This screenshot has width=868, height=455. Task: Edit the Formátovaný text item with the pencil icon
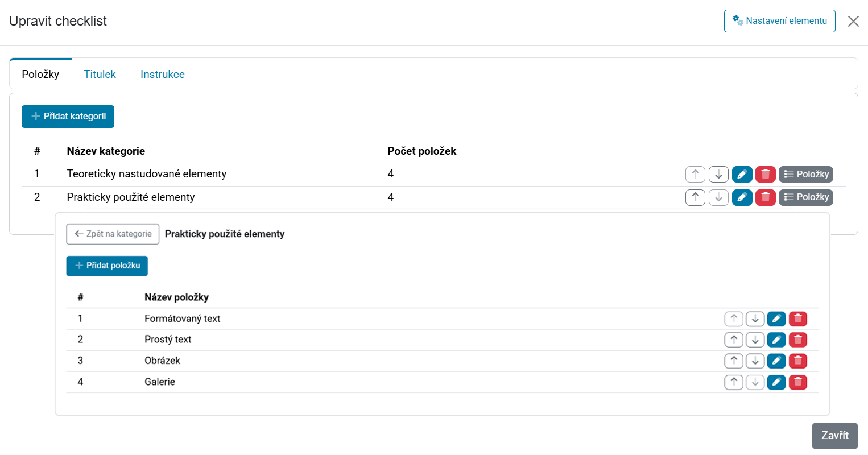776,318
